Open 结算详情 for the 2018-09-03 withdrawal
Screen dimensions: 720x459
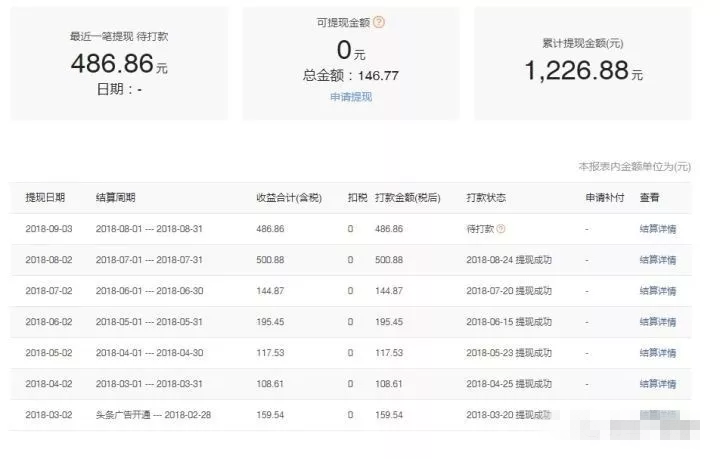(658, 229)
